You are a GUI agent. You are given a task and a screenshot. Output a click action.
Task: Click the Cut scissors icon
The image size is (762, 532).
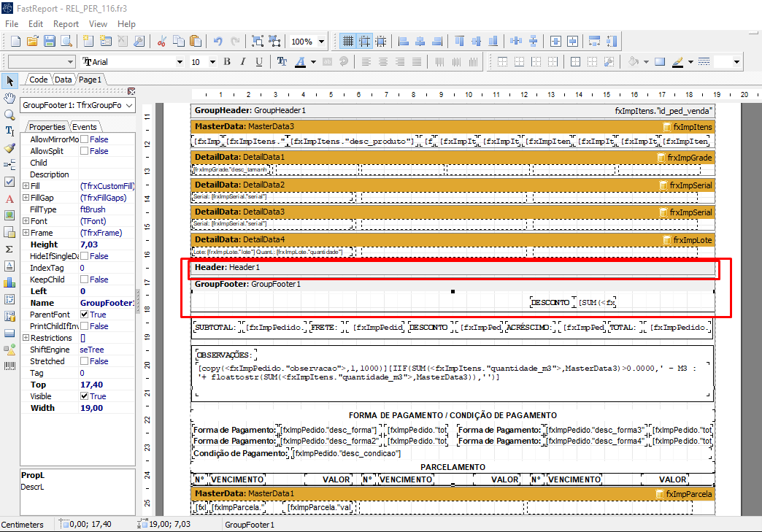[161, 42]
